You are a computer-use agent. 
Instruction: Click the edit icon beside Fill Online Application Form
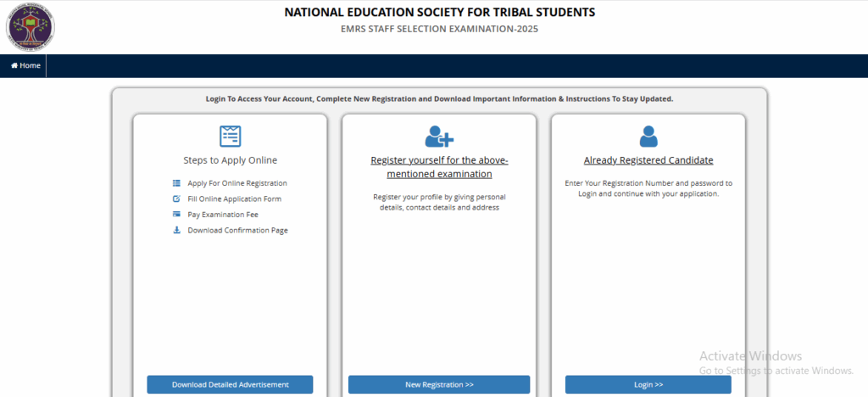point(176,198)
